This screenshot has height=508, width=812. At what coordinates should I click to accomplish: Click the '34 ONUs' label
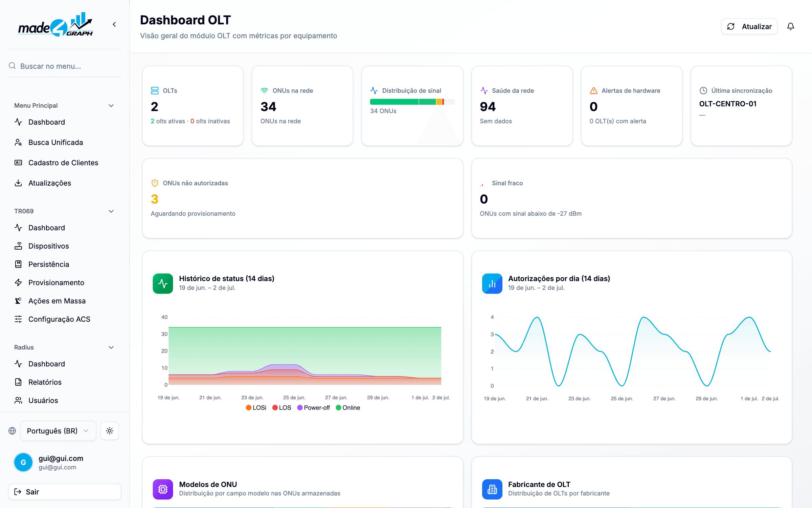coord(383,111)
